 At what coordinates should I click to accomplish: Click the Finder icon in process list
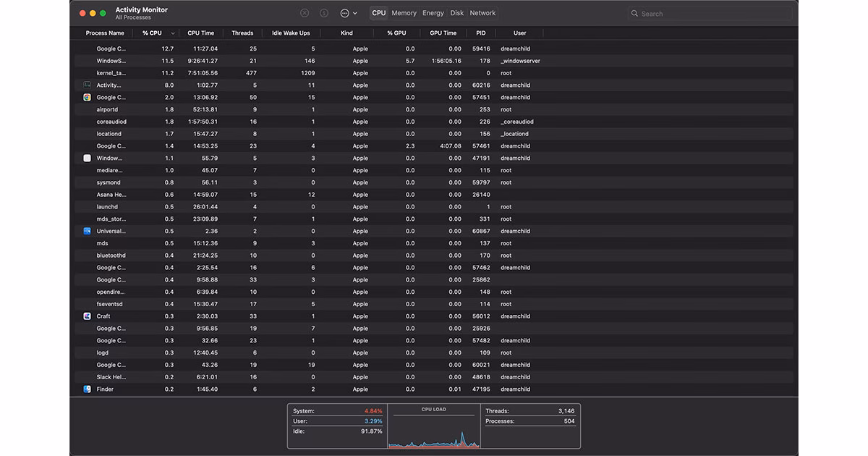tap(87, 389)
